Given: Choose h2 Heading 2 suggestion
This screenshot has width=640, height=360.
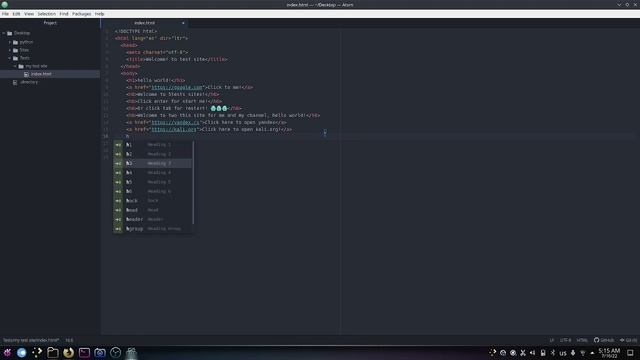Looking at the screenshot, I should pyautogui.click(x=153, y=154).
